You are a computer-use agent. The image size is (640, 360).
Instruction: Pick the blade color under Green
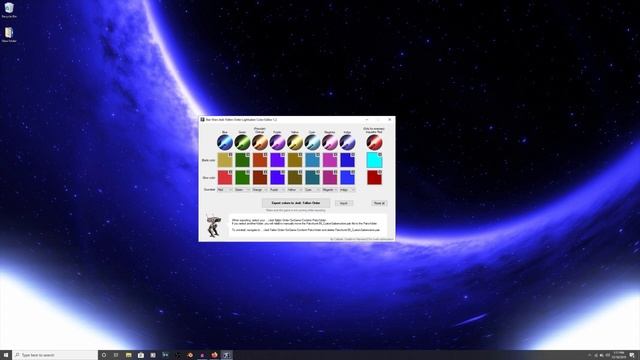click(x=242, y=160)
